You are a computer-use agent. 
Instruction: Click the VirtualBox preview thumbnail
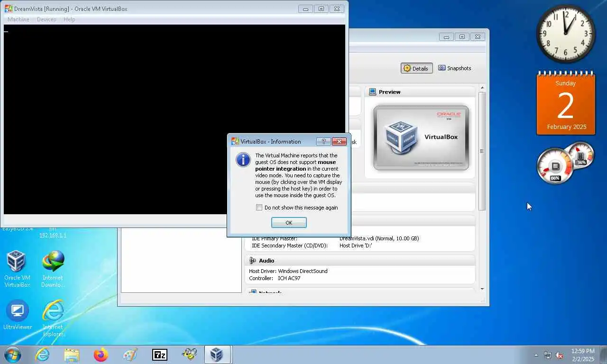pyautogui.click(x=421, y=138)
